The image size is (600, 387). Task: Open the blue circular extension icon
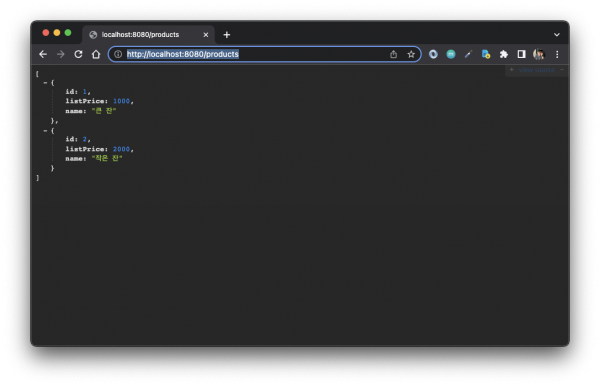(433, 54)
